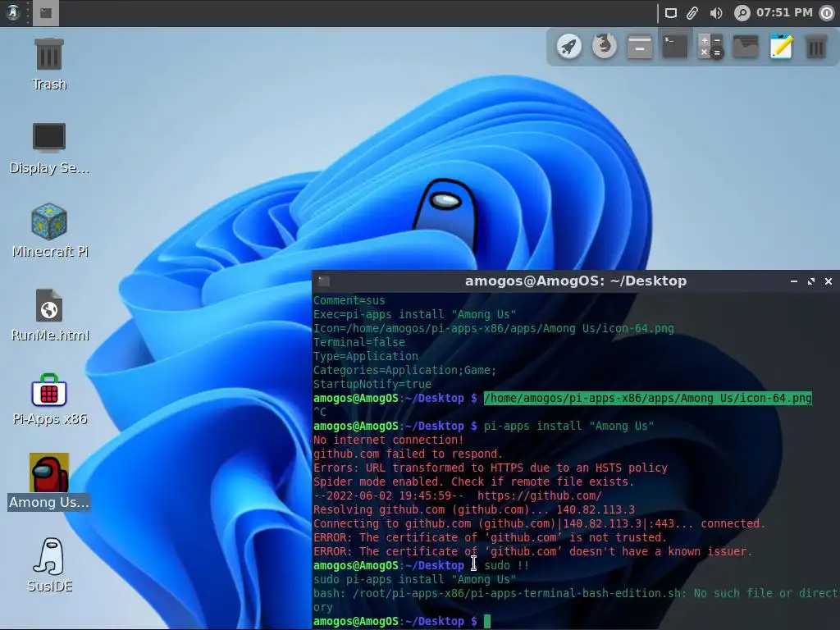Maximize the amogos@AmogOS terminal window
Screen dimensions: 840x630
pyautogui.click(x=811, y=281)
